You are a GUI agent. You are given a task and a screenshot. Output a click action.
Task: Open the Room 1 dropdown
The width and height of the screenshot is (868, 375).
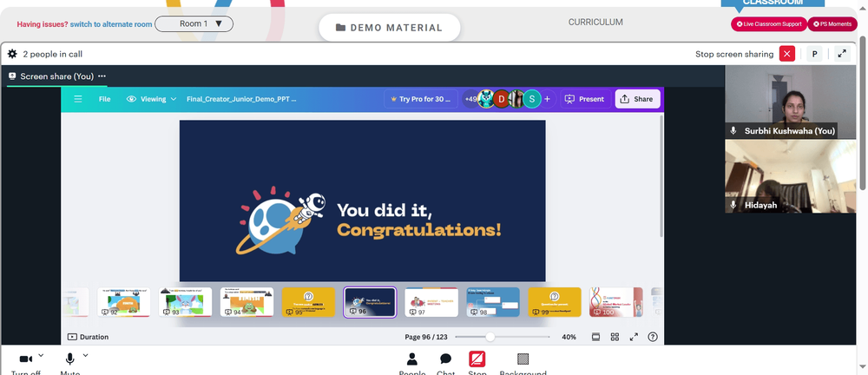(x=194, y=23)
